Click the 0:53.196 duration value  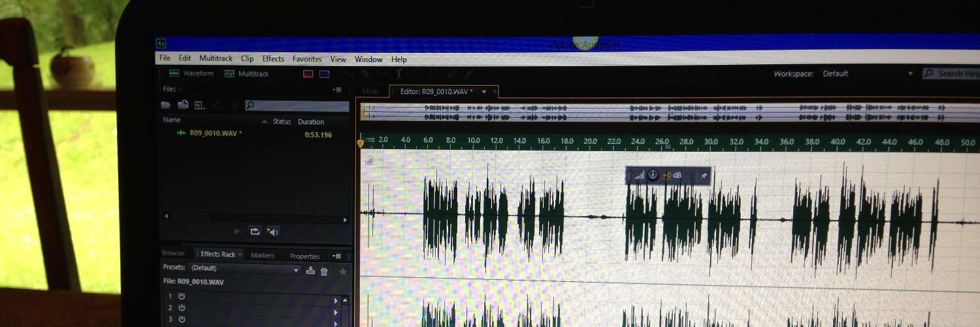tap(318, 135)
